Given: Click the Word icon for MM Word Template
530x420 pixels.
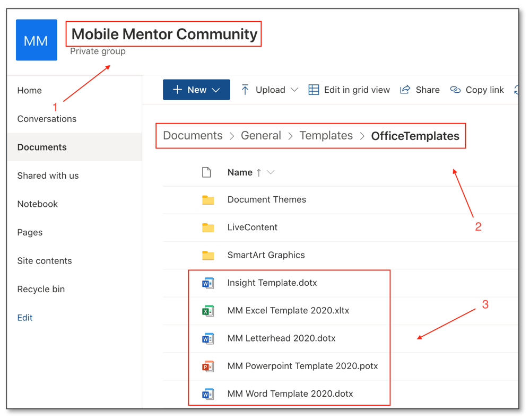Looking at the screenshot, I should click(x=208, y=393).
